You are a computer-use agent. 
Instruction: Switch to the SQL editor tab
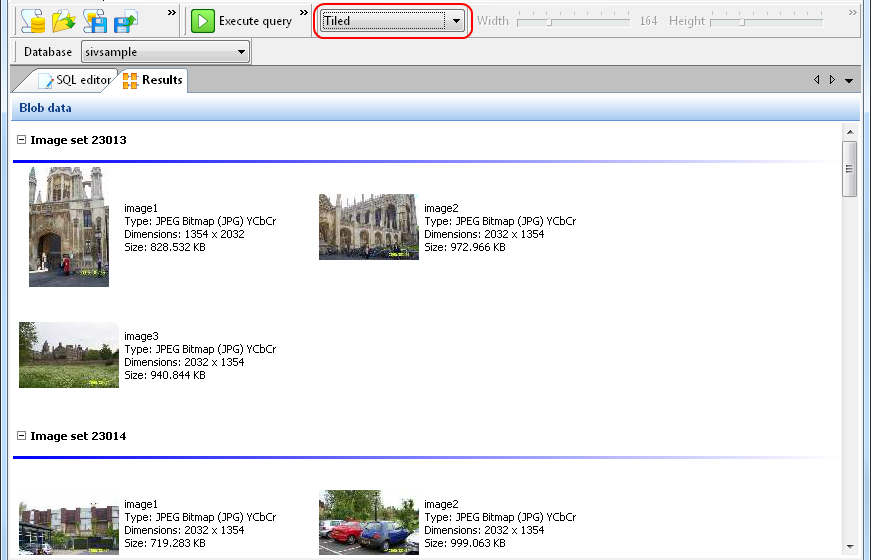(x=75, y=80)
